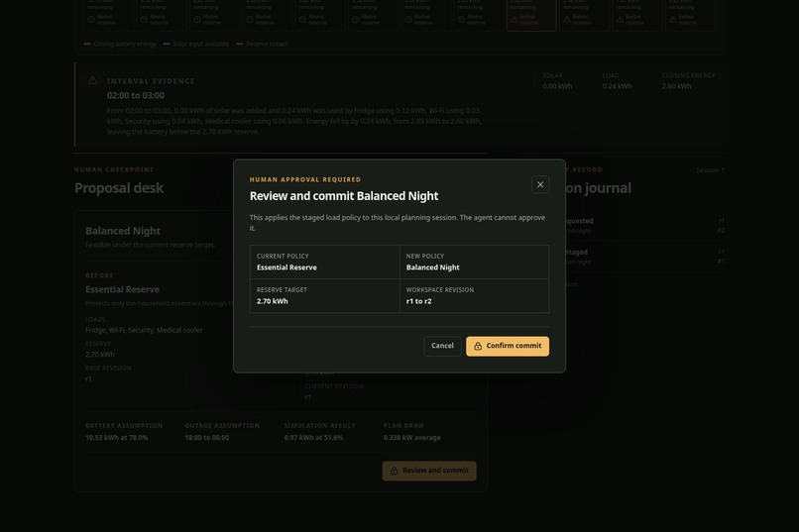Click the lock icon on Review and commit

394,471
